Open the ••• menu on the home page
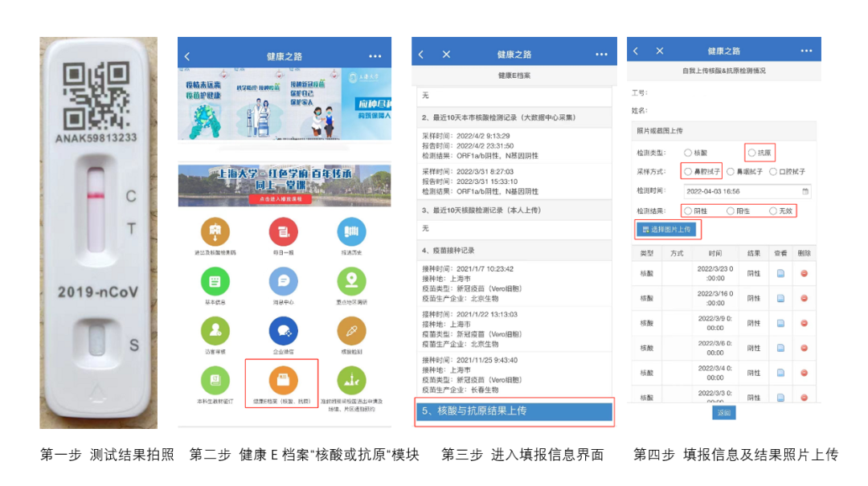This screenshot has height=486, width=868. (375, 55)
